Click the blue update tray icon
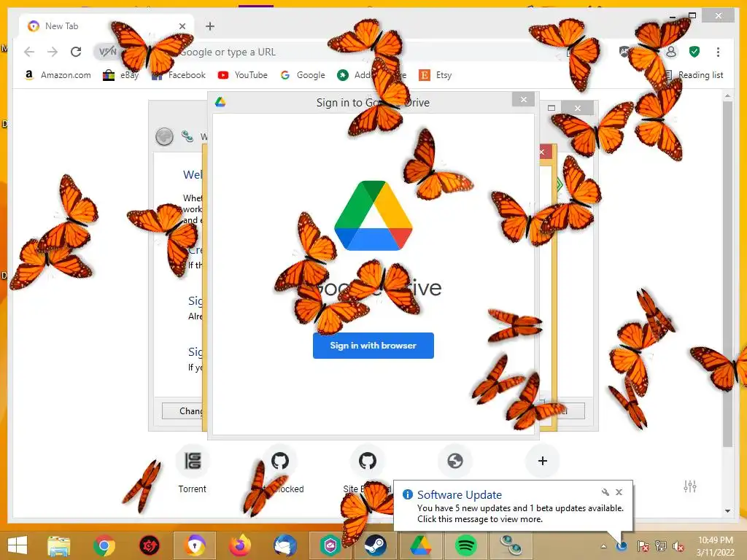The image size is (747, 560). [622, 546]
